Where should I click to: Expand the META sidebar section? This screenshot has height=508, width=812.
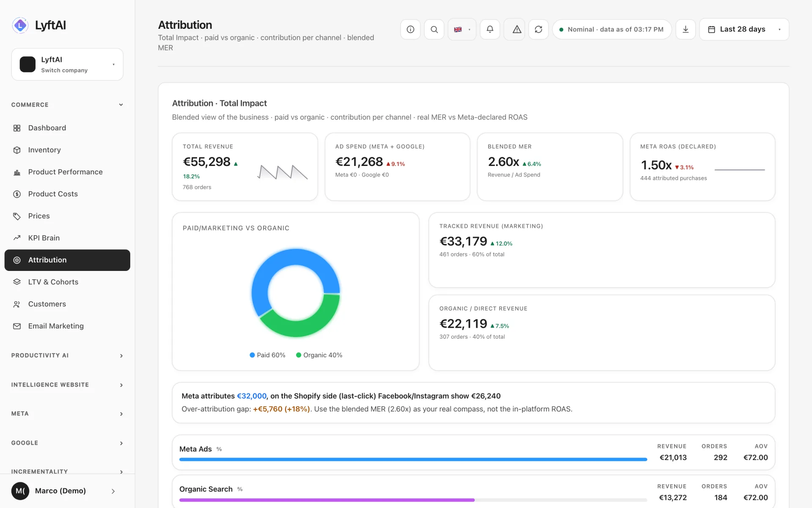67,414
